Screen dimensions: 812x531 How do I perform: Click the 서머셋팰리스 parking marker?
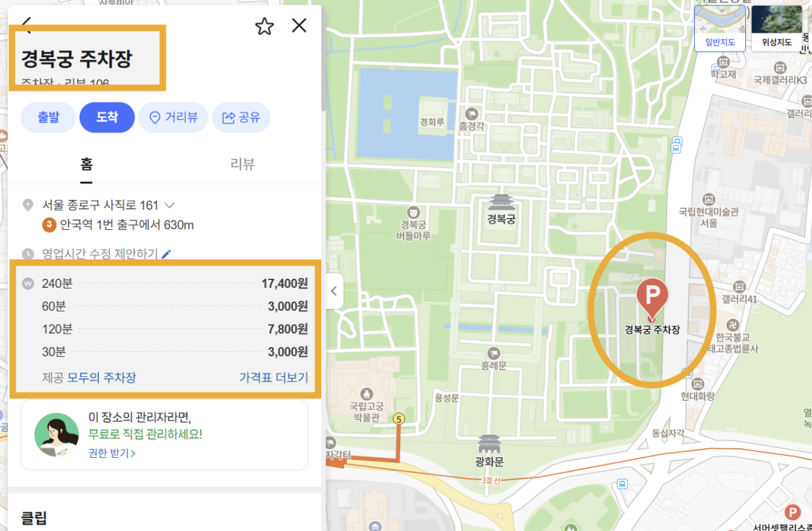[x=792, y=512]
